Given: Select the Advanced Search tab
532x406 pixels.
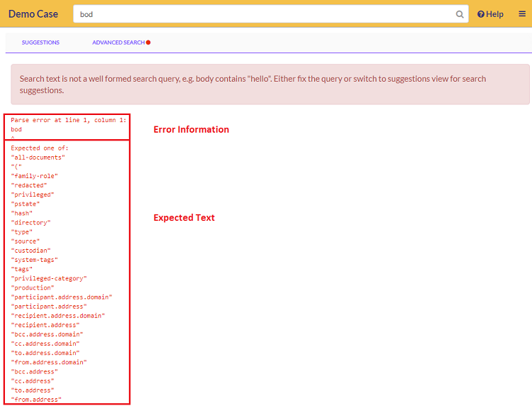Looking at the screenshot, I should (x=118, y=43).
